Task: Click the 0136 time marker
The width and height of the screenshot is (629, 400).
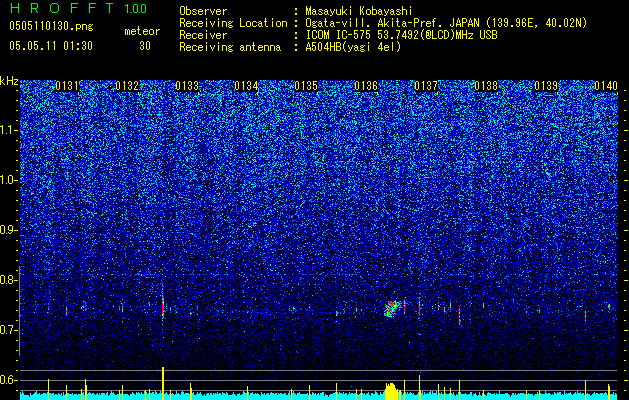Action: tap(366, 86)
